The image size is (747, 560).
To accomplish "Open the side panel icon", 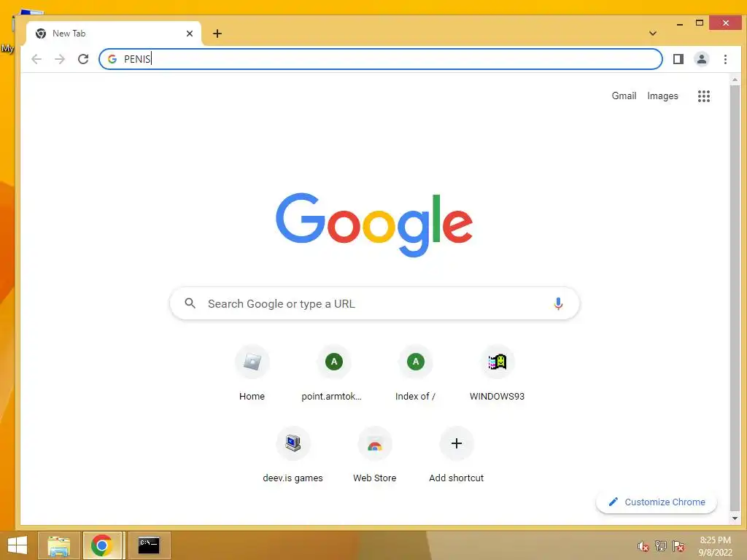I will [678, 59].
